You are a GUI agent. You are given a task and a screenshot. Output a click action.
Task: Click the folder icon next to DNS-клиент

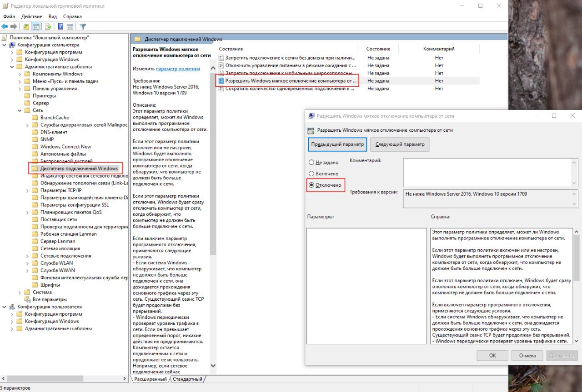(x=35, y=132)
